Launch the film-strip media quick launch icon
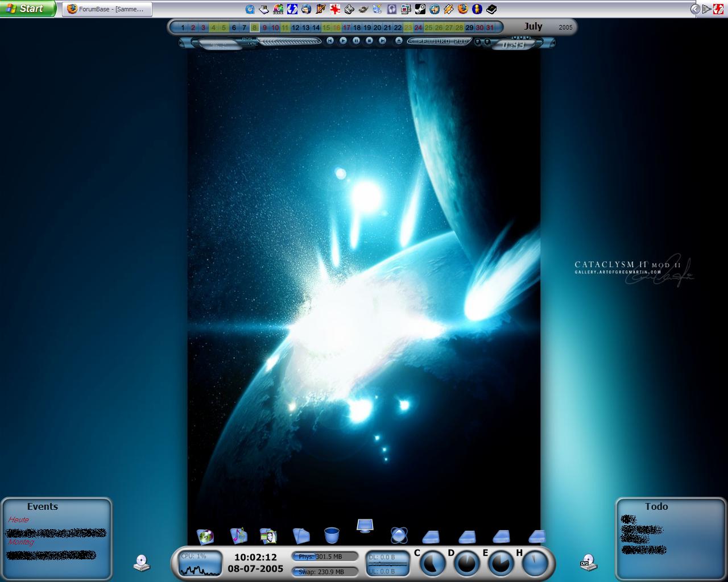Screen dimensions: 728x582 pos(278,9)
